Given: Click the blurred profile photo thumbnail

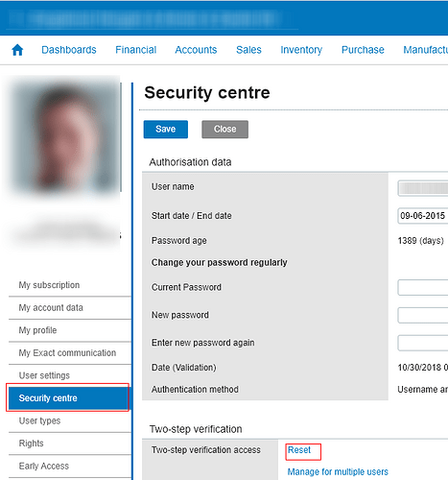Looking at the screenshot, I should pos(62,136).
